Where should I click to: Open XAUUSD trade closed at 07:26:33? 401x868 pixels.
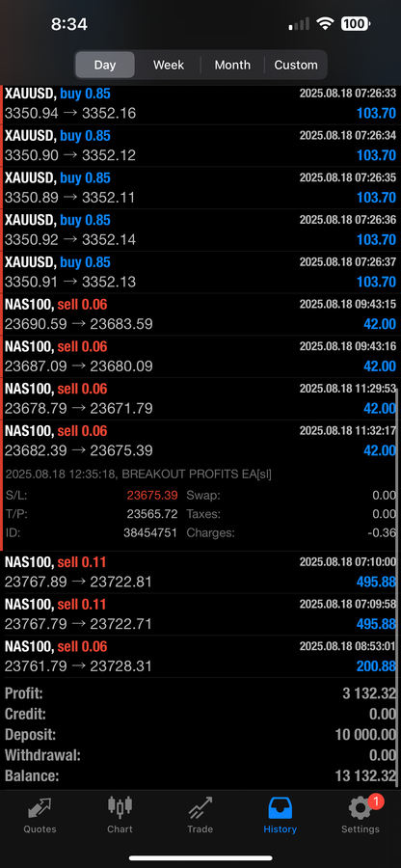click(x=200, y=103)
